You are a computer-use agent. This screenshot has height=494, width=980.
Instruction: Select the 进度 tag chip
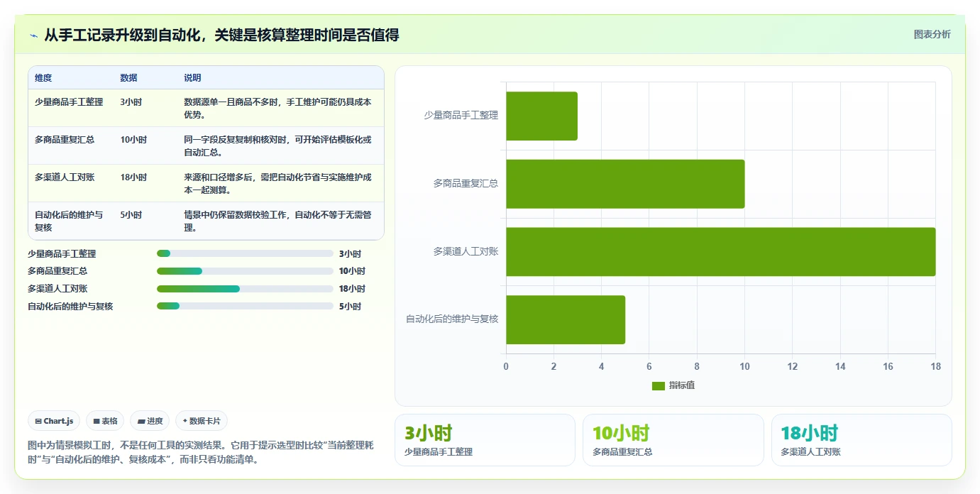point(150,421)
